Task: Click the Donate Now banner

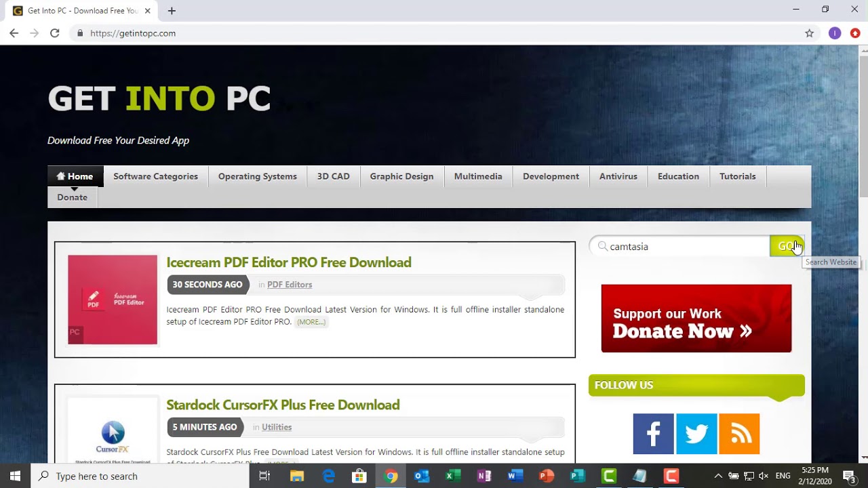Action: click(696, 319)
